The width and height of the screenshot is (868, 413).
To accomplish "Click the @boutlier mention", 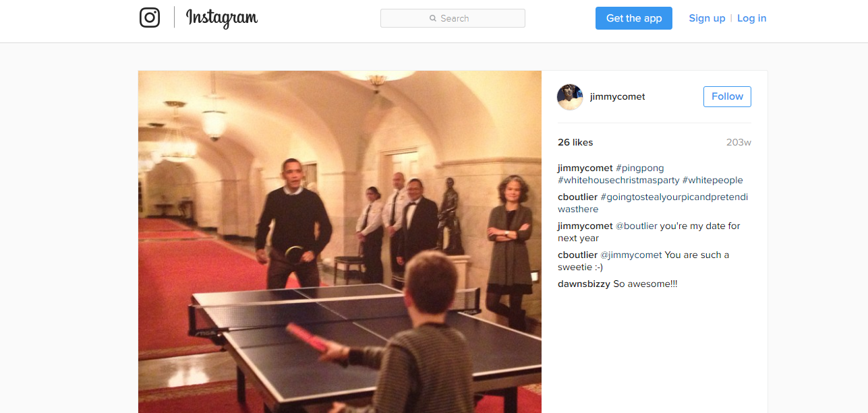I will [x=637, y=226].
